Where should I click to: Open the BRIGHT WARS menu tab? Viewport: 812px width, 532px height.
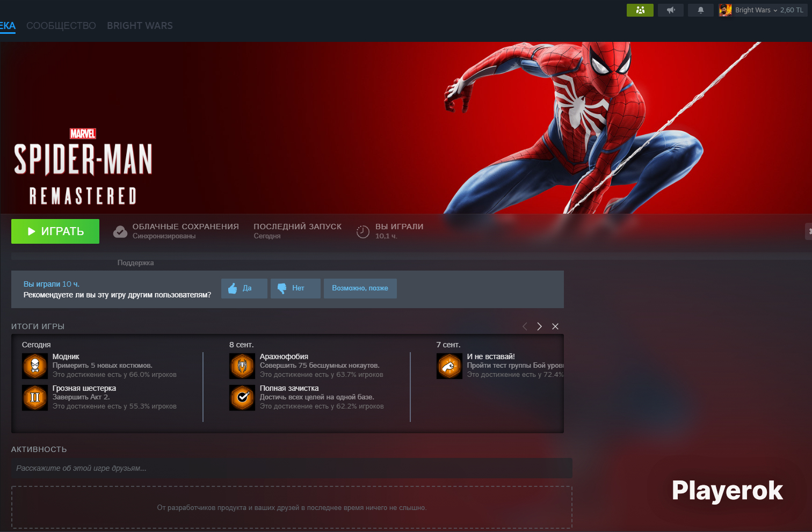tap(140, 26)
